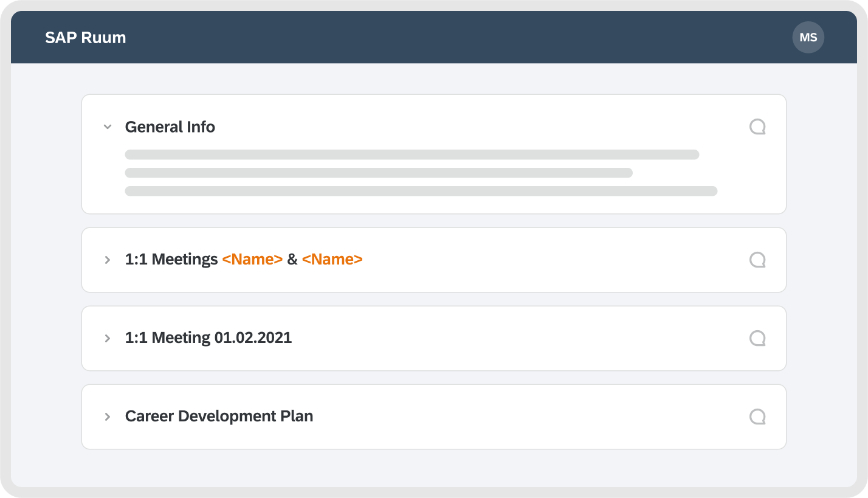
Task: Click the second orange <Name> placeholder
Action: (x=332, y=260)
